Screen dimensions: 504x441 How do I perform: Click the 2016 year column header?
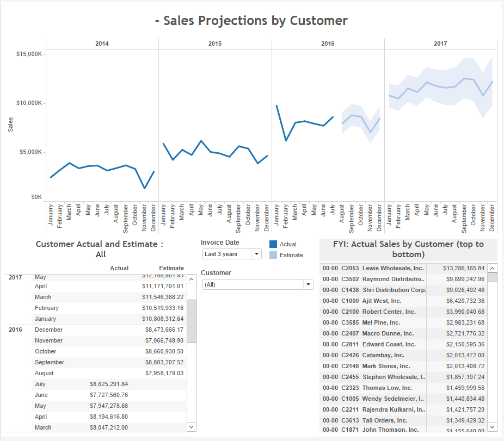tap(328, 44)
